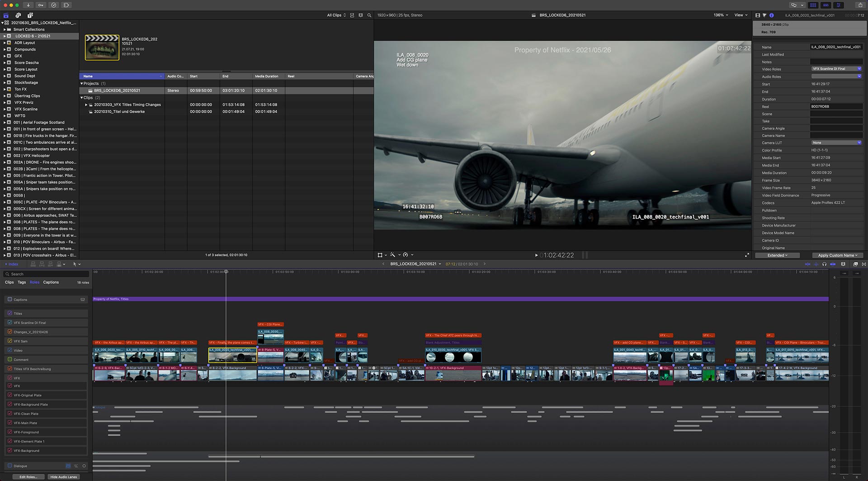868x481 pixels.
Task: Uncheck the Changes_V_20210426 role
Action: (x=10, y=332)
